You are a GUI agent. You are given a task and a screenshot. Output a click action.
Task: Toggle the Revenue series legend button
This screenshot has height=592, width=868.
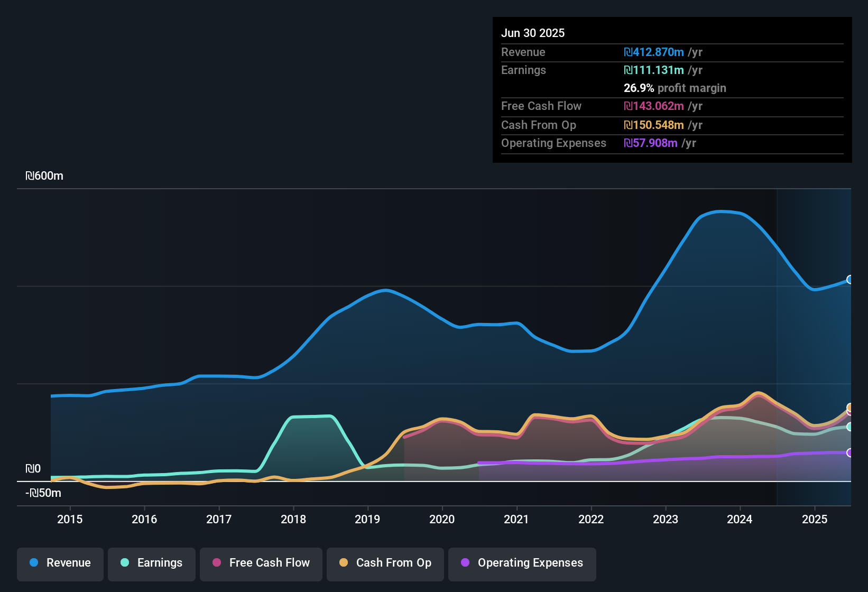[x=60, y=565]
